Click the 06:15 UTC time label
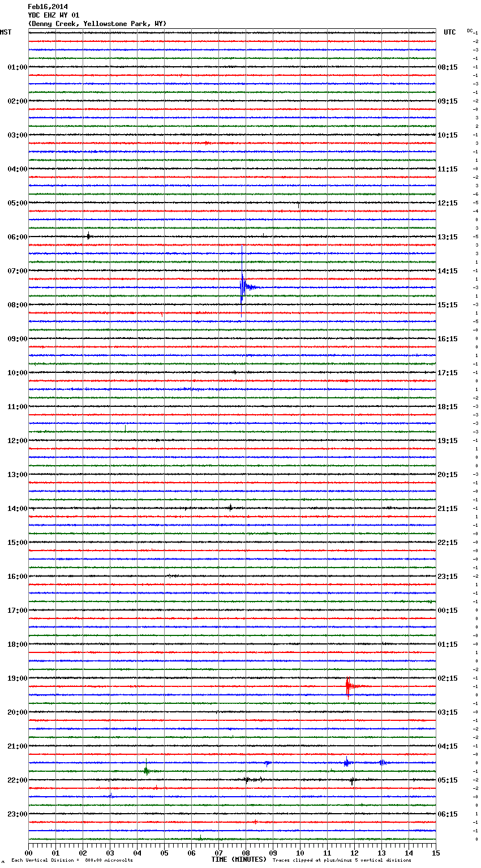Viewport: 481px width, 868px height. coord(448,814)
